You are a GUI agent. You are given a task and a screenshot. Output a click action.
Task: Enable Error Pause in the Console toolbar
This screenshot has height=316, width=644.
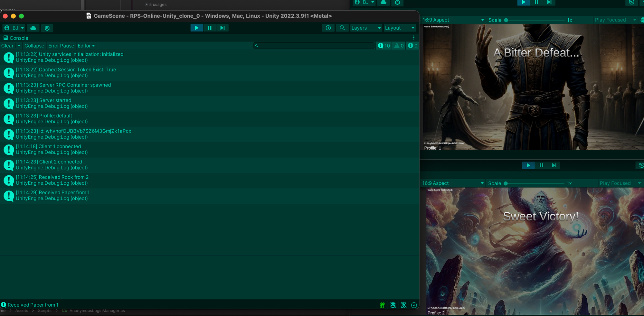click(61, 45)
